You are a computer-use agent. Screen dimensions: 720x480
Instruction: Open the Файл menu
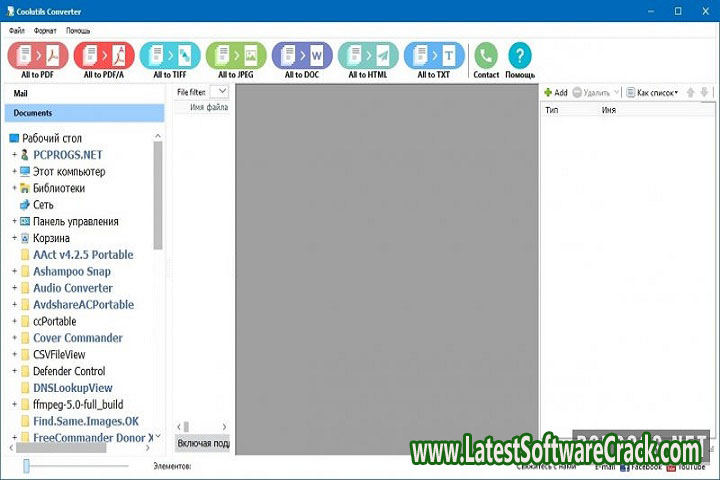(17, 31)
